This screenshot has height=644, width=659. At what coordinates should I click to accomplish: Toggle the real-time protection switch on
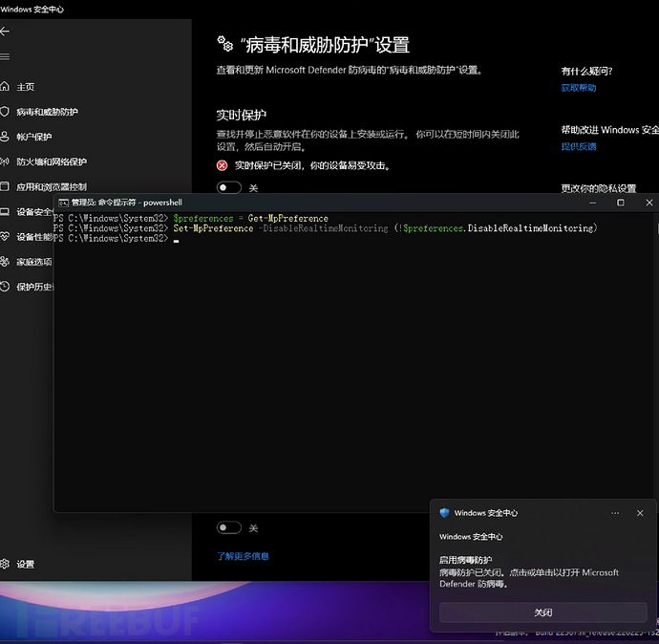pyautogui.click(x=229, y=187)
